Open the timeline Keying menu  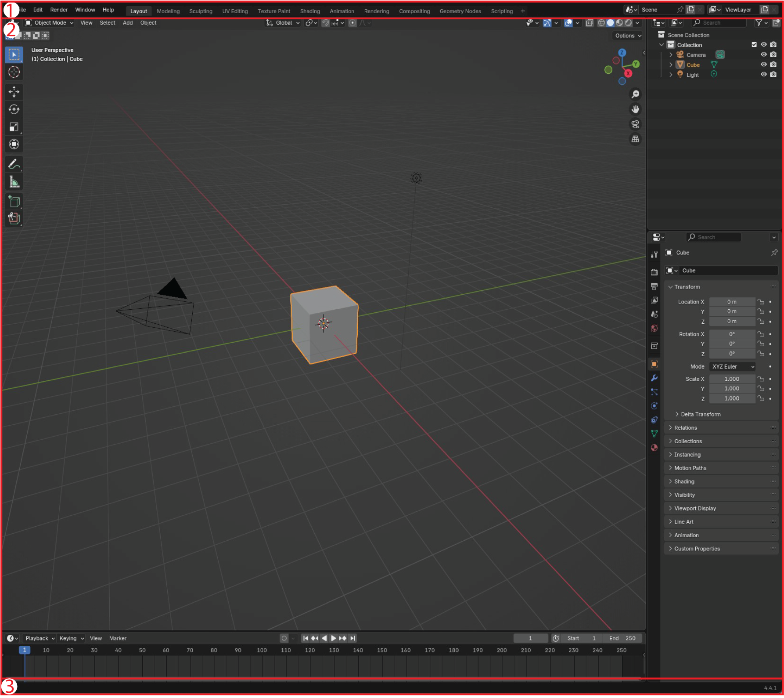tap(71, 639)
